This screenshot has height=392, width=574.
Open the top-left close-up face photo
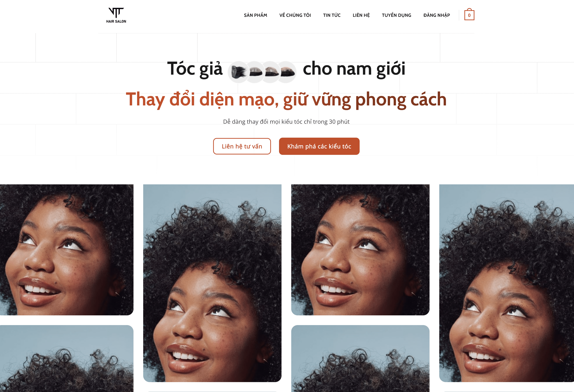point(67,250)
